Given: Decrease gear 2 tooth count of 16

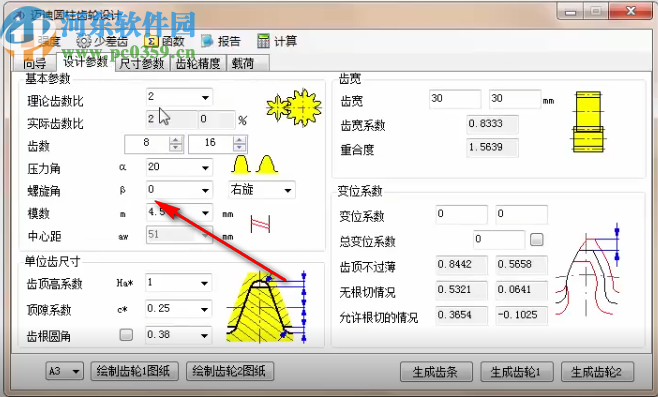Looking at the screenshot, I should (240, 147).
